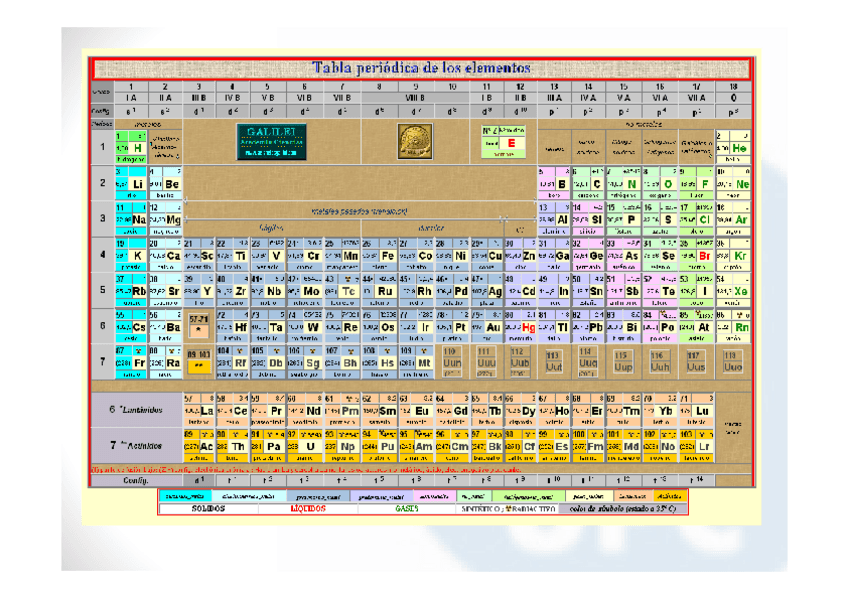This screenshot has height=599, width=848.
Task: Select the group 18 column header
Action: point(733,93)
